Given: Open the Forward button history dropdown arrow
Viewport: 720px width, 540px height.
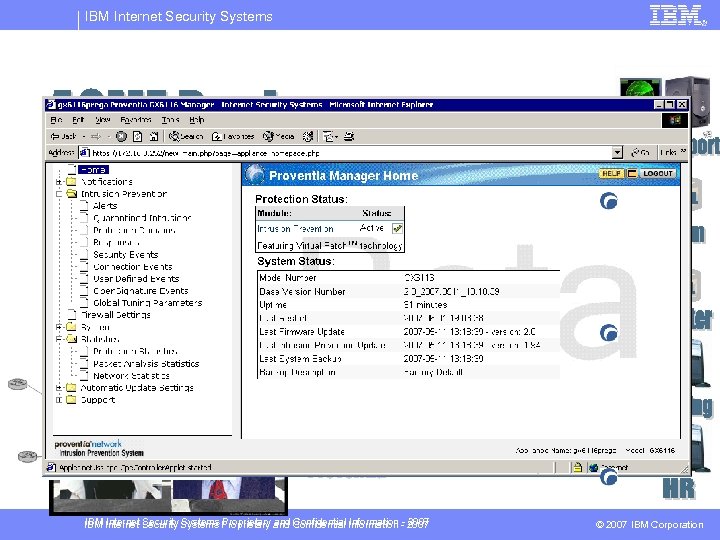Looking at the screenshot, I should click(109, 136).
